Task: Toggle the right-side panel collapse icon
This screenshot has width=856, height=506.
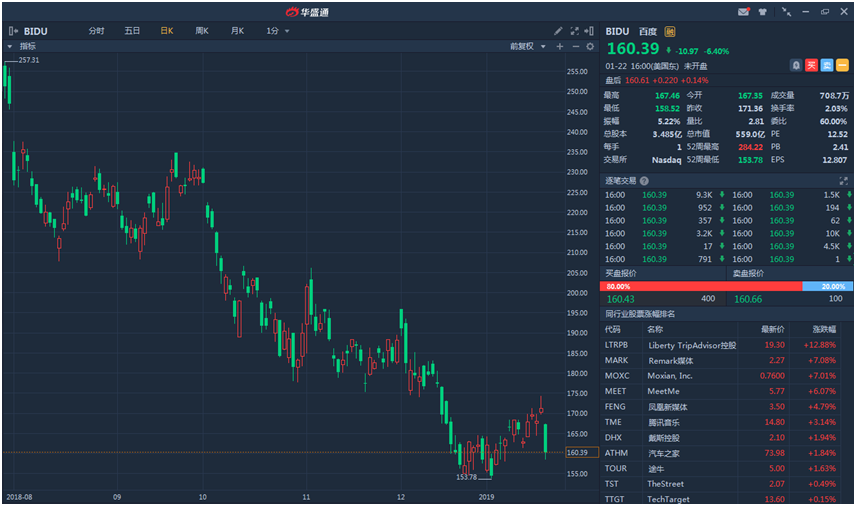Action: (590, 31)
